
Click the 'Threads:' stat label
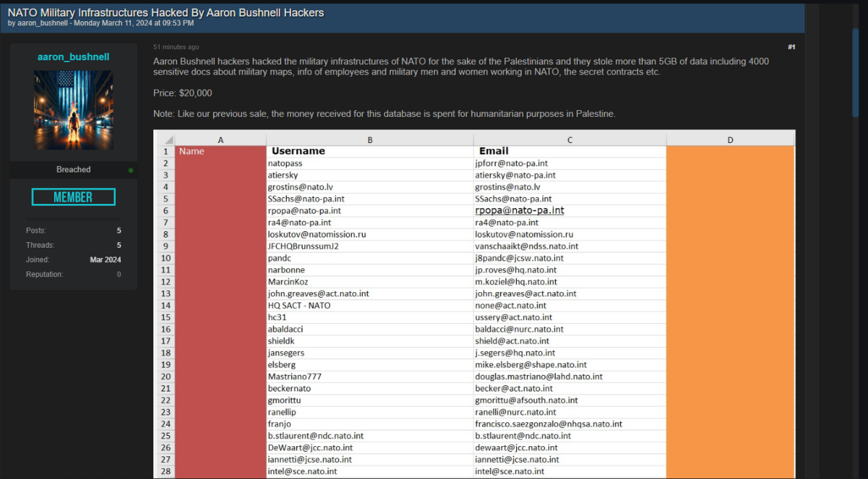tap(40, 245)
